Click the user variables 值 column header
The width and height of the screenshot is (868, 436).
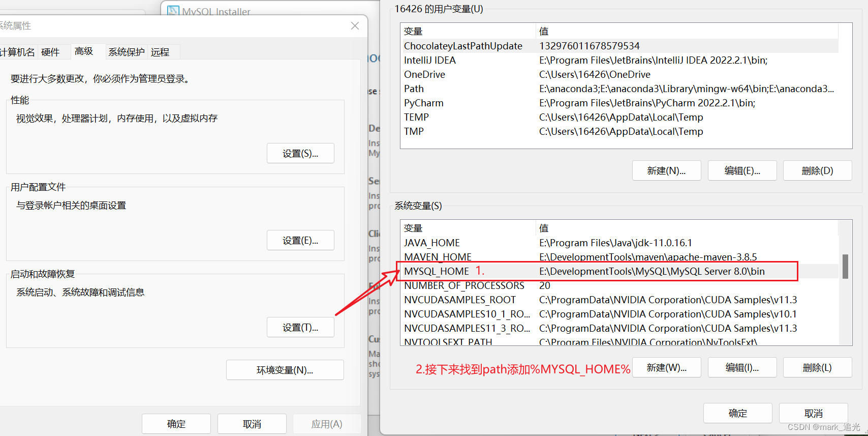(687, 31)
